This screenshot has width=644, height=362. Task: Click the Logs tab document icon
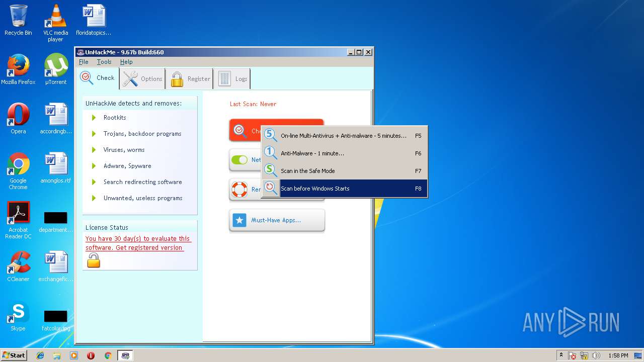coord(224,79)
